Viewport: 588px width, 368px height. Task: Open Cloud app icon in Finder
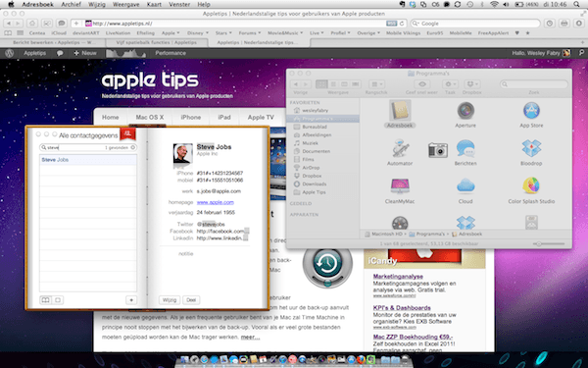(465, 186)
